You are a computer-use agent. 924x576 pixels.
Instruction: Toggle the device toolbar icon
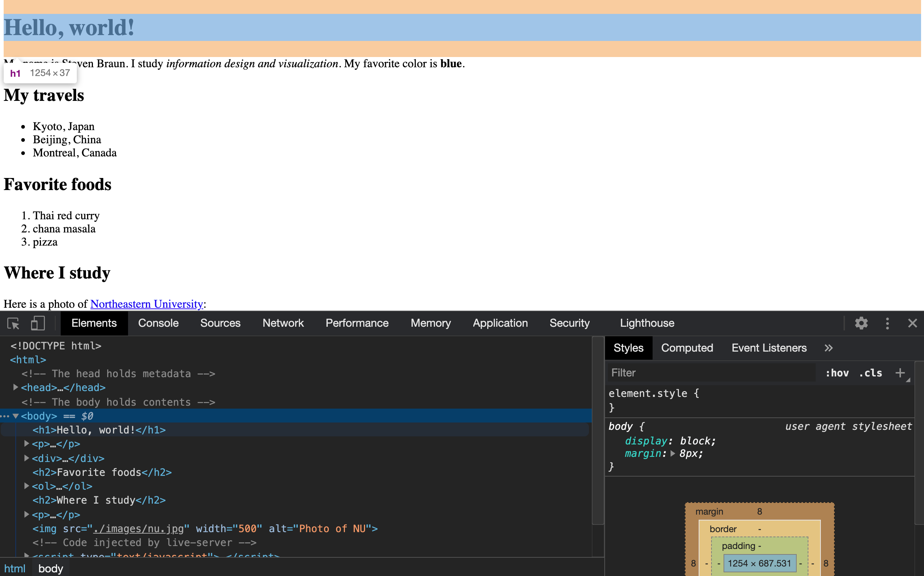click(x=38, y=323)
